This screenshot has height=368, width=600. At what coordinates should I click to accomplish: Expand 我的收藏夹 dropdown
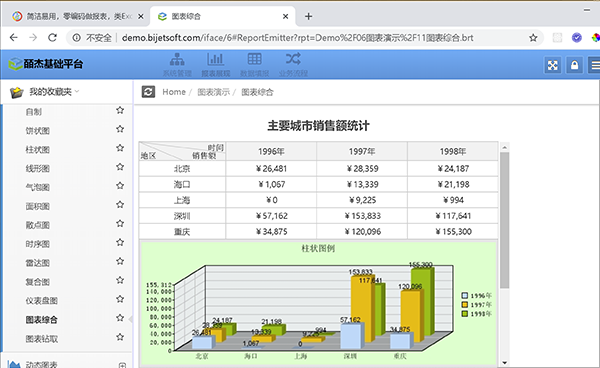tap(77, 91)
